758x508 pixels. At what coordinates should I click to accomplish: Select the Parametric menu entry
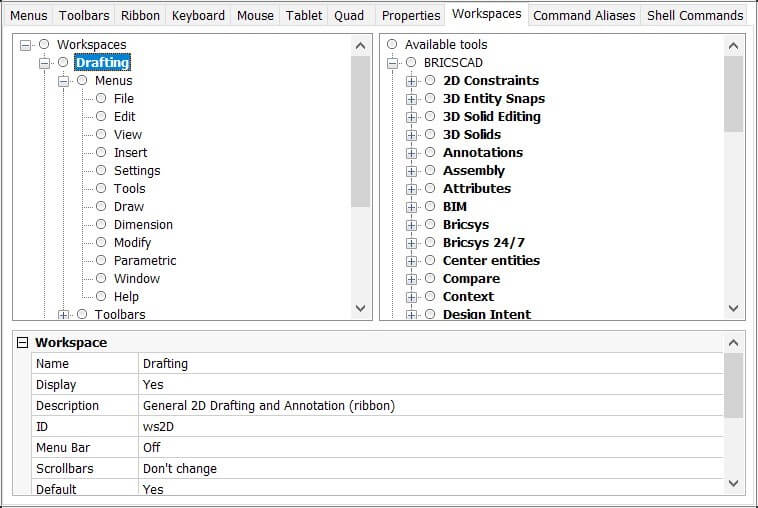click(145, 261)
